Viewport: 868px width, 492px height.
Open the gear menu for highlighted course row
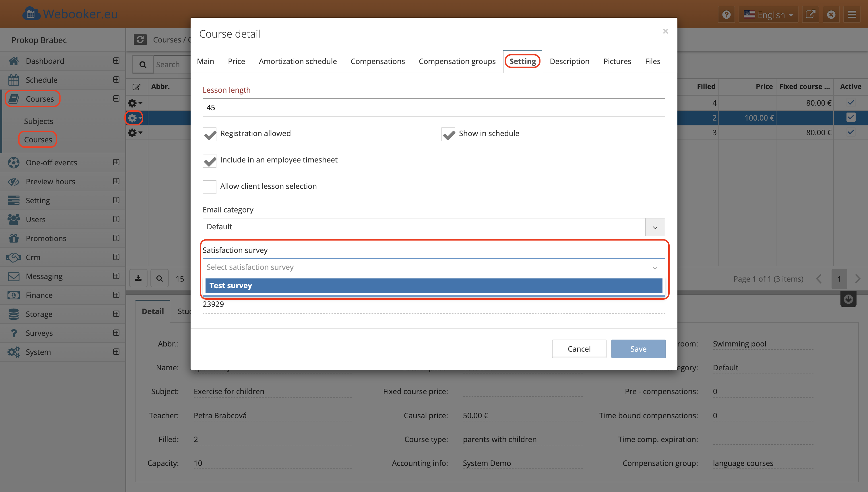click(134, 118)
